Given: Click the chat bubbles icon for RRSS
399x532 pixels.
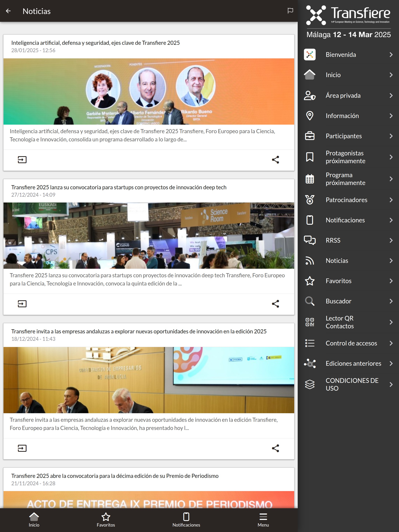Looking at the screenshot, I should 310,240.
